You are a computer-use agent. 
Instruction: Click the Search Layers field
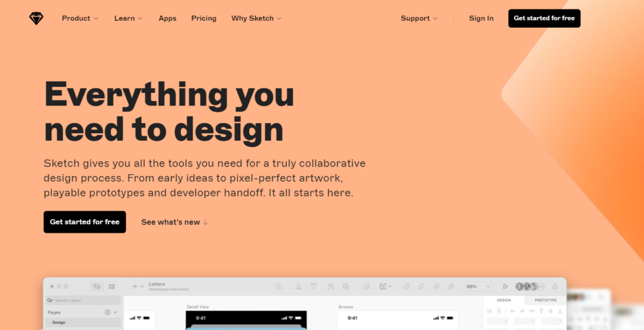(84, 300)
